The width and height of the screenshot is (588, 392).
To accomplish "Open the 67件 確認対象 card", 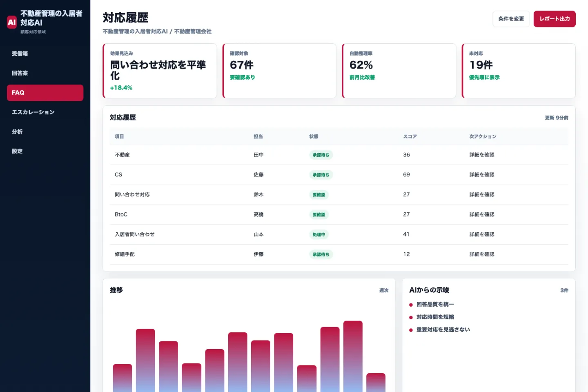I will tap(279, 71).
